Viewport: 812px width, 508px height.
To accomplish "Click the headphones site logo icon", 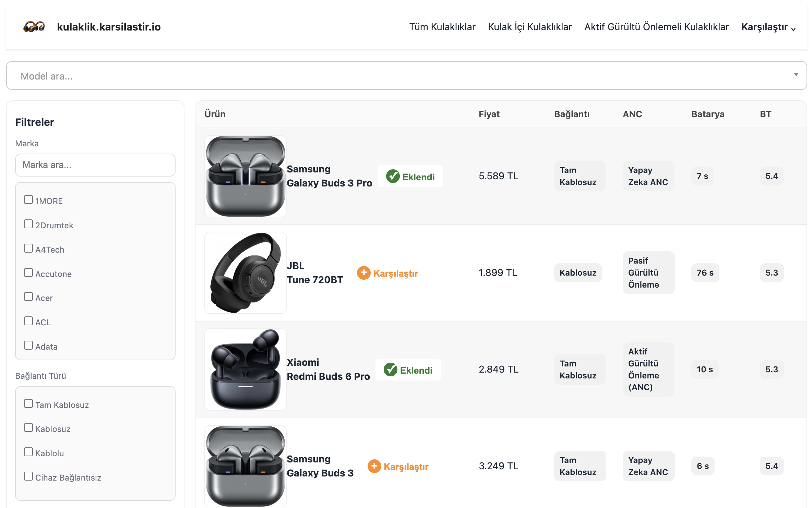I will coord(34,26).
